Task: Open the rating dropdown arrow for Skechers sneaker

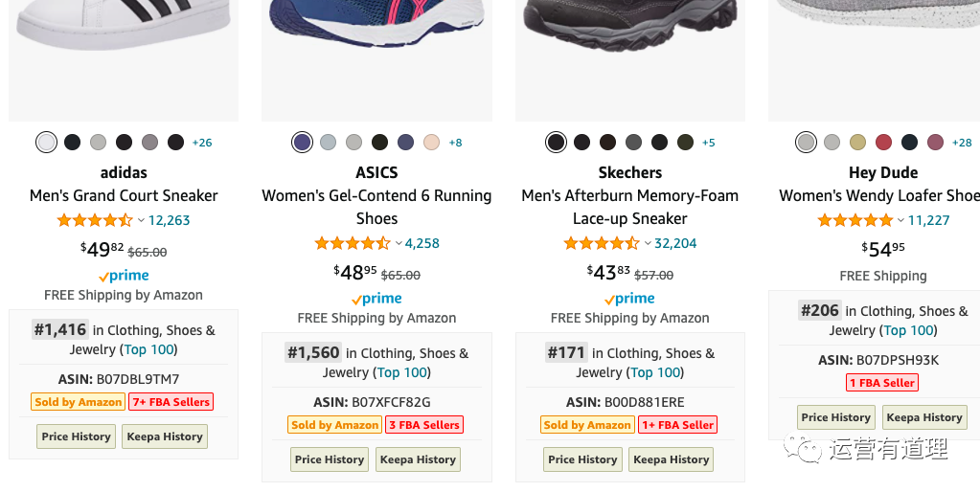Action: pos(648,243)
